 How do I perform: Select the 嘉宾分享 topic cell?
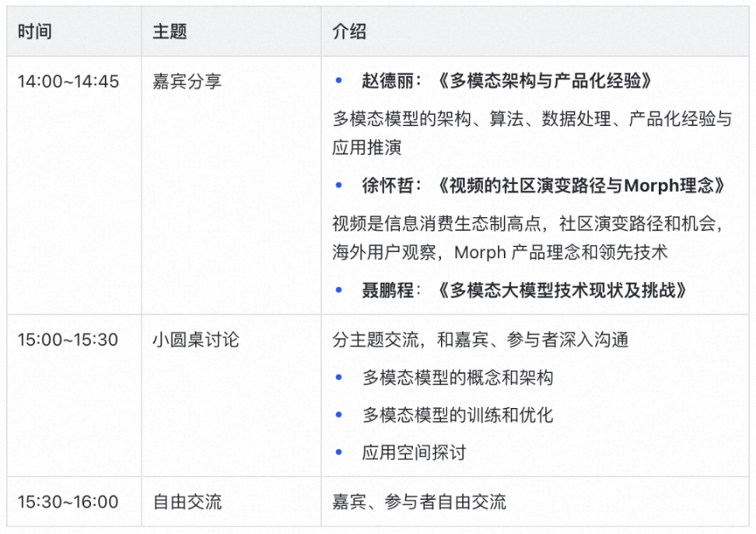[x=187, y=81]
